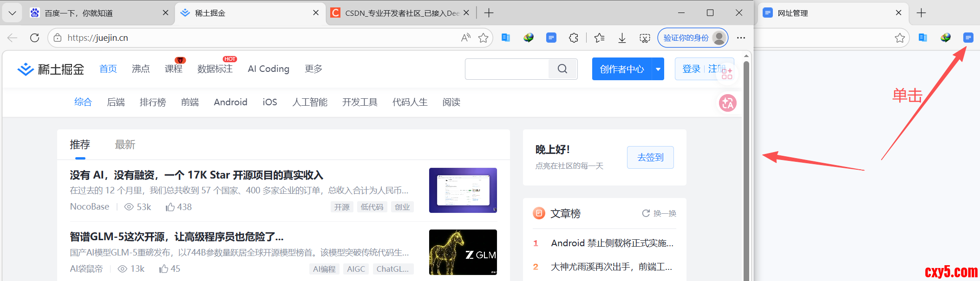980x281 pixels.
Task: Click the read aloud icon in address bar
Action: coord(465,38)
